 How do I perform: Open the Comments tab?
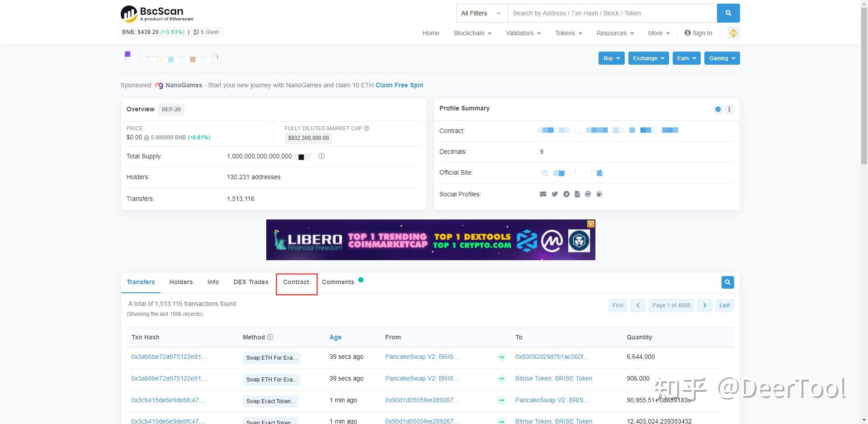[x=338, y=282]
